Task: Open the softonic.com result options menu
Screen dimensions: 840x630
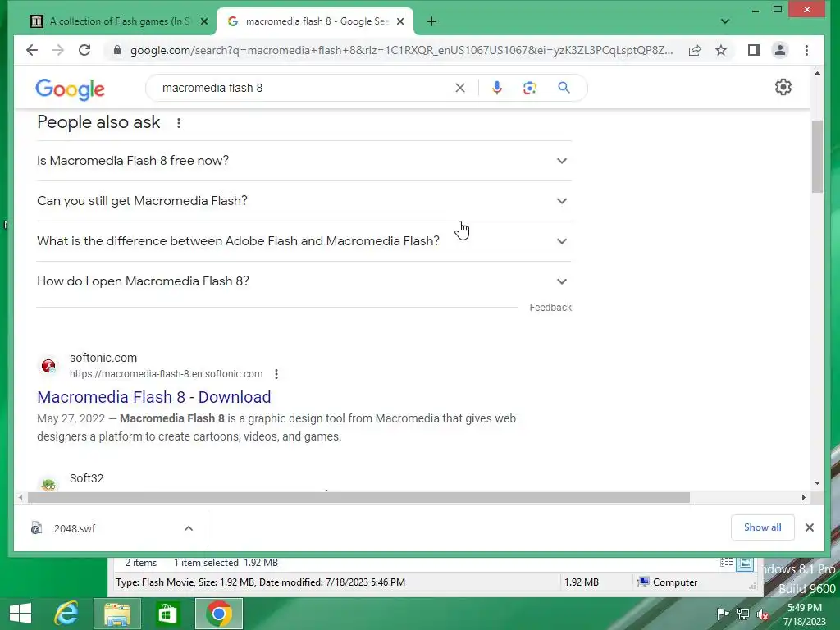Action: pyautogui.click(x=276, y=374)
